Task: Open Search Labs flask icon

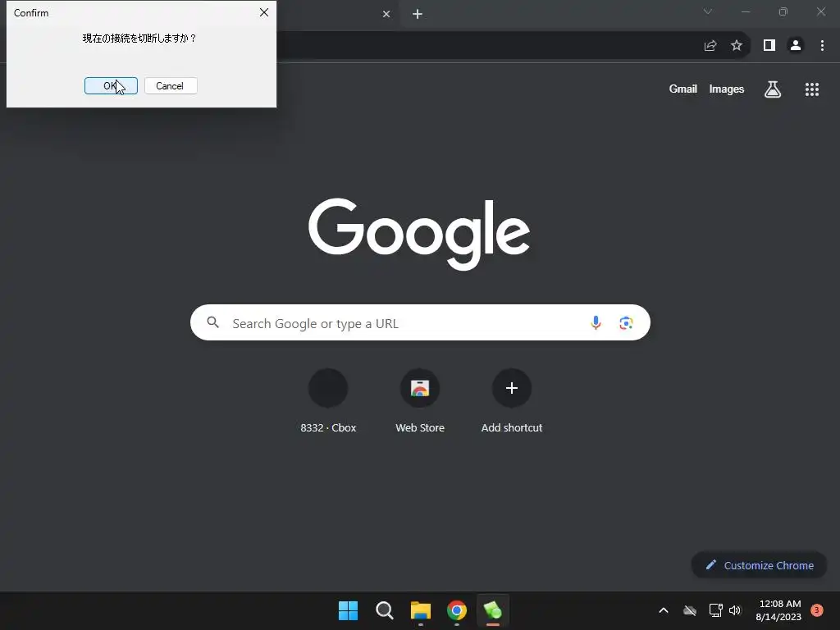Action: [773, 89]
